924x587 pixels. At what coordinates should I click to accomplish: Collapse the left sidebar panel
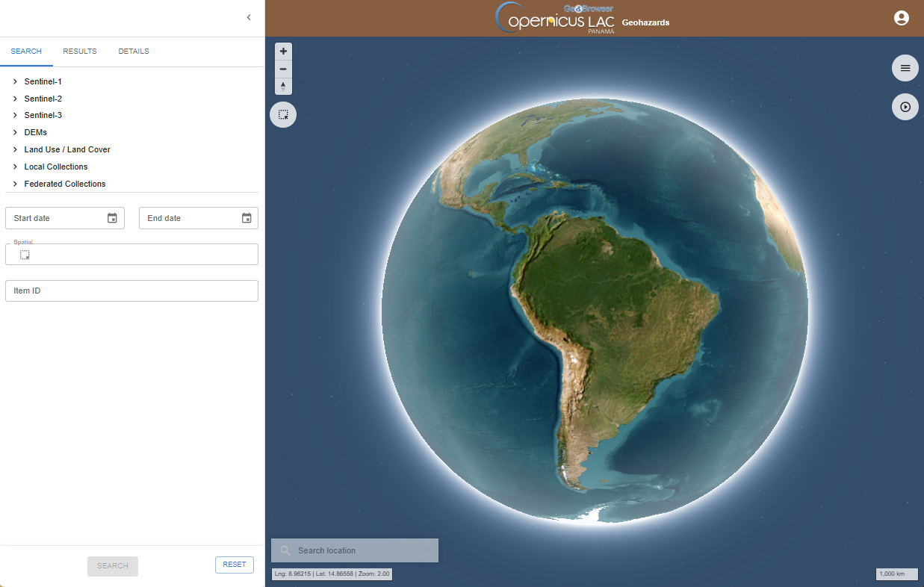pos(249,18)
